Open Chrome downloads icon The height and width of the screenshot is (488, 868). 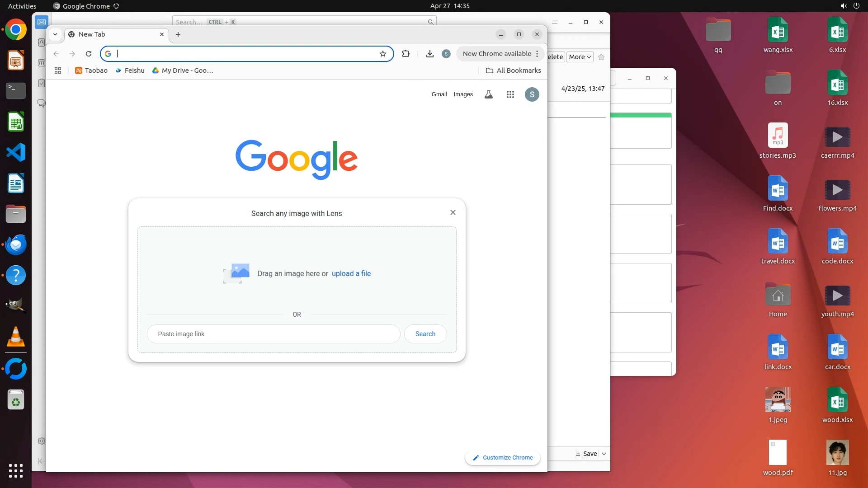pos(429,54)
